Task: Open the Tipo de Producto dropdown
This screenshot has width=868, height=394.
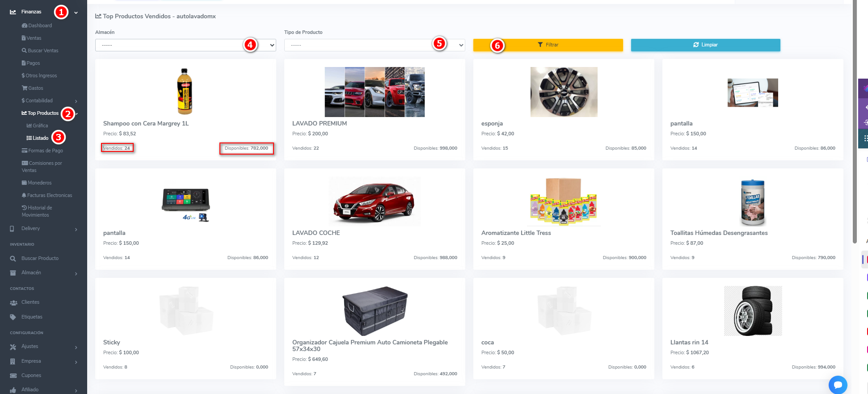Action: tap(374, 45)
